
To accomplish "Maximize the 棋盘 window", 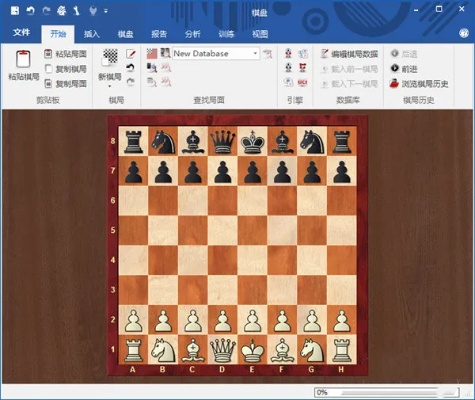I will click(x=439, y=9).
